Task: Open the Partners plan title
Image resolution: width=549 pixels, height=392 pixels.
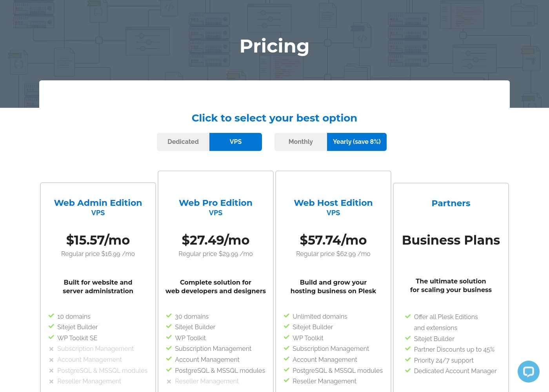Action: tap(451, 203)
